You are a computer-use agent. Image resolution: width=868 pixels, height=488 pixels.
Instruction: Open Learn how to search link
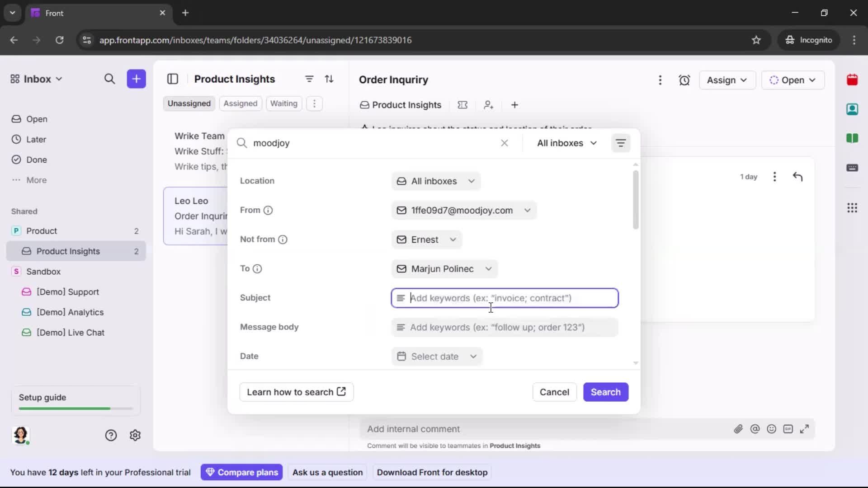click(x=297, y=392)
